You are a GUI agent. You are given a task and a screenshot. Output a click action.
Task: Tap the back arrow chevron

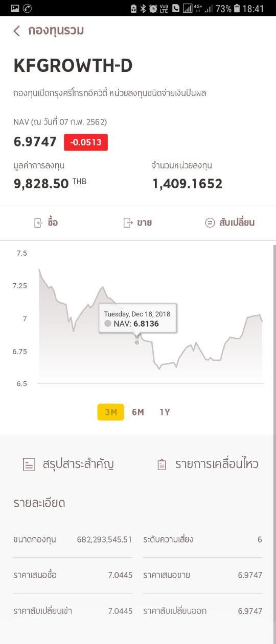tap(17, 31)
